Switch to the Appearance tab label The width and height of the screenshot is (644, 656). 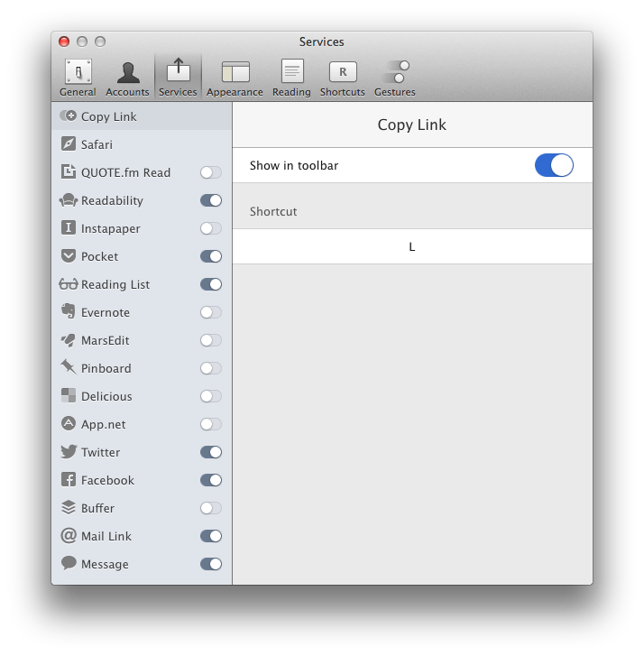[x=235, y=92]
